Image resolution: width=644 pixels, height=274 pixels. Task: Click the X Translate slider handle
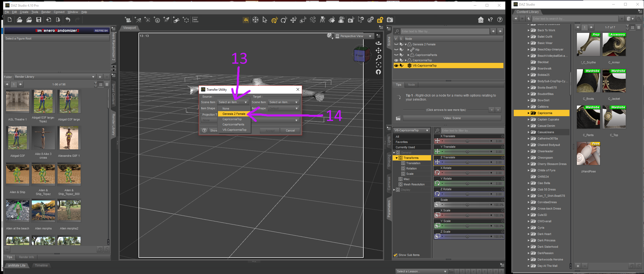click(x=467, y=141)
